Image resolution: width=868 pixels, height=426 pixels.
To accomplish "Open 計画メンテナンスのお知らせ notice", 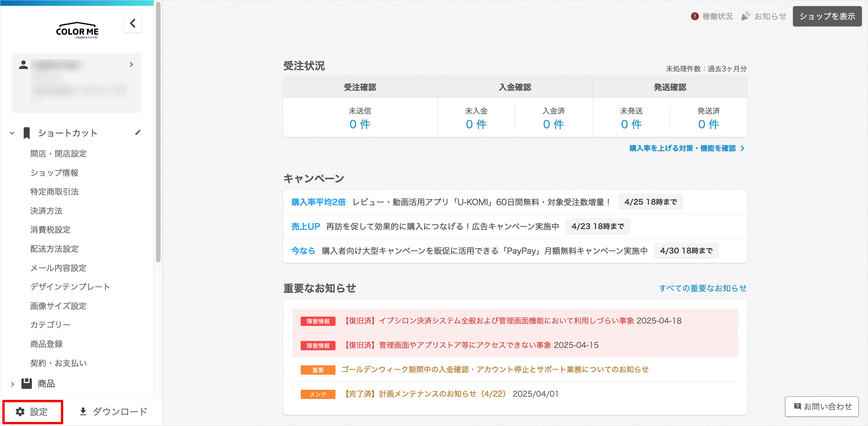I will pos(424,393).
